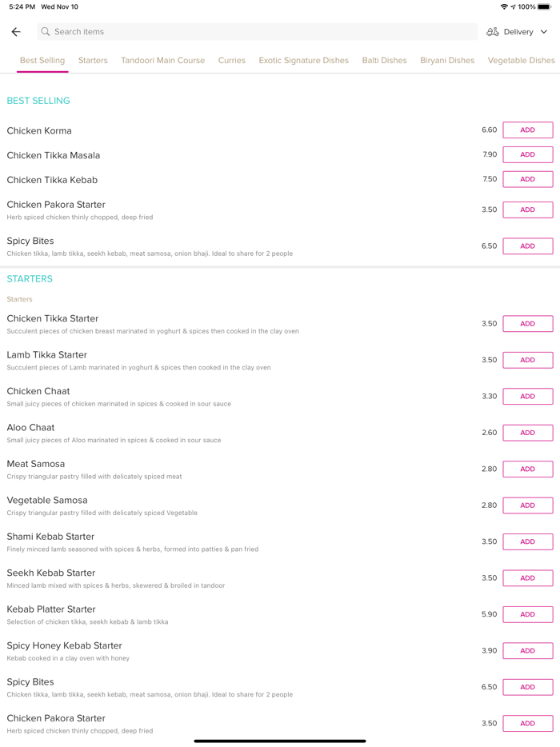Add the Vegetable Samosa item

[x=527, y=505]
